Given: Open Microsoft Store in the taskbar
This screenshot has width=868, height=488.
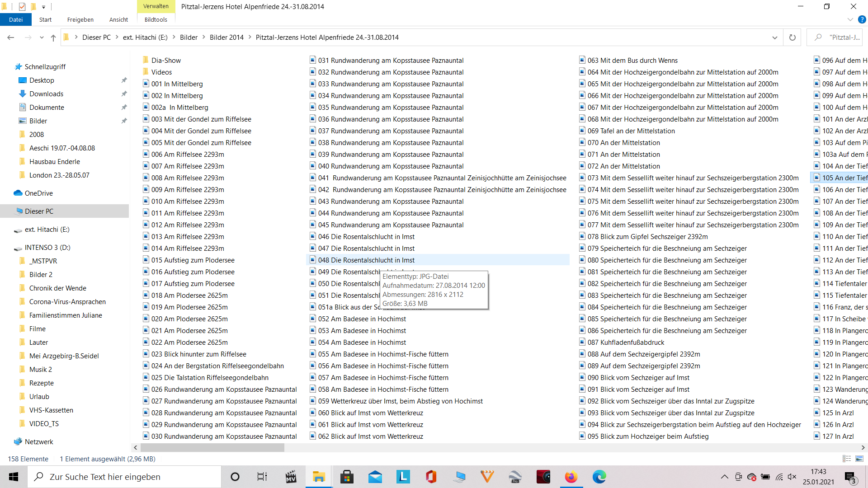Looking at the screenshot, I should 347,477.
